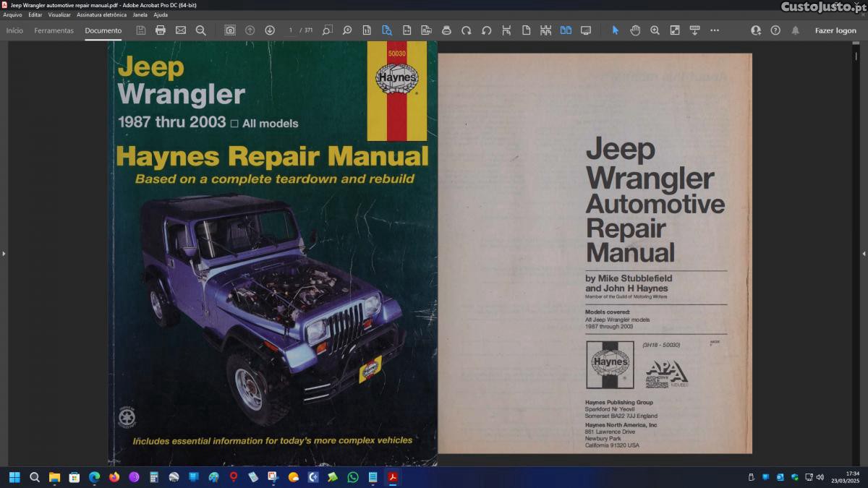
Task: Click the Jeep Wrangler title page
Action: [x=595, y=253]
